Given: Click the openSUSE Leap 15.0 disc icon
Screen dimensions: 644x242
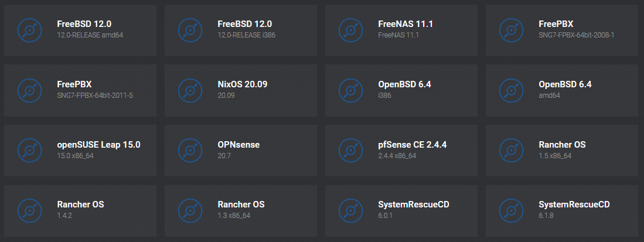Looking at the screenshot, I should pos(29,151).
